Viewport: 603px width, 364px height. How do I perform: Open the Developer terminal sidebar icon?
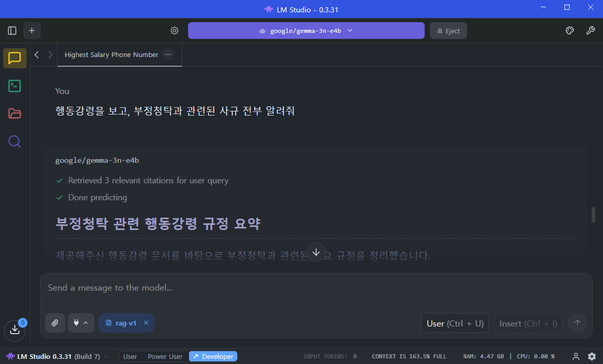click(x=15, y=86)
